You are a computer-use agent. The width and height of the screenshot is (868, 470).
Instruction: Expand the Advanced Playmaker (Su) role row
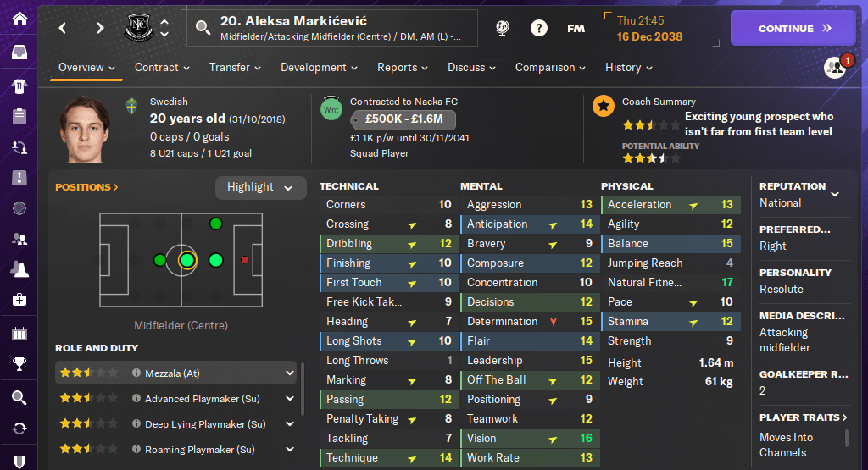pyautogui.click(x=290, y=399)
